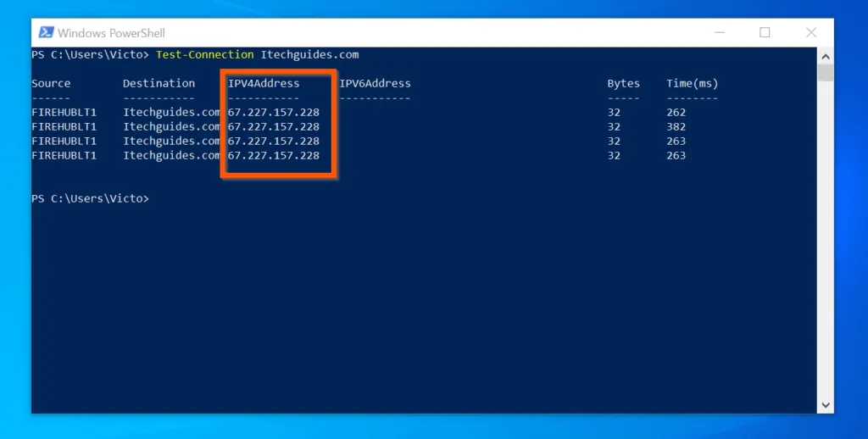This screenshot has height=439, width=868.
Task: Maximize the PowerShell window
Action: click(x=765, y=33)
